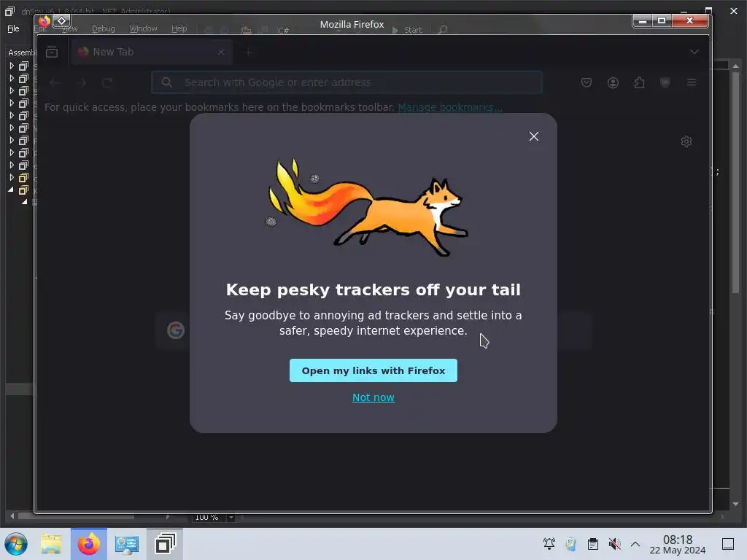This screenshot has width=747, height=560.
Task: Expand third assembly node in dnSpy tree
Action: (x=12, y=90)
